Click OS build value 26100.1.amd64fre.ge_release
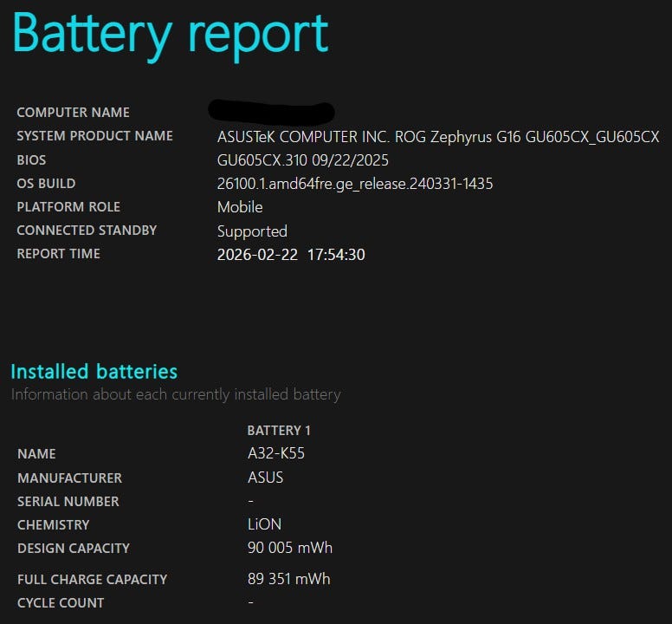672x624 pixels. 355,184
